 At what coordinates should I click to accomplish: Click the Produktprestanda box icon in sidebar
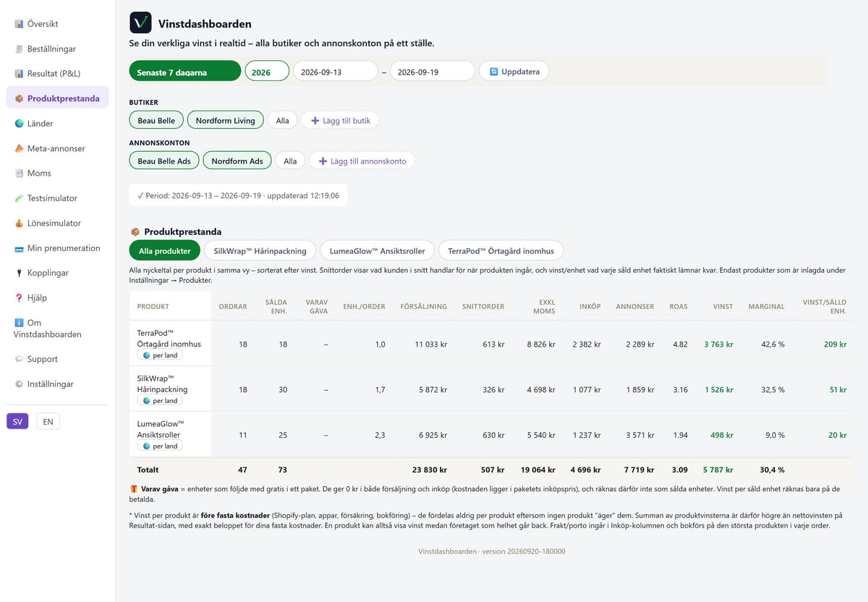pyautogui.click(x=19, y=98)
